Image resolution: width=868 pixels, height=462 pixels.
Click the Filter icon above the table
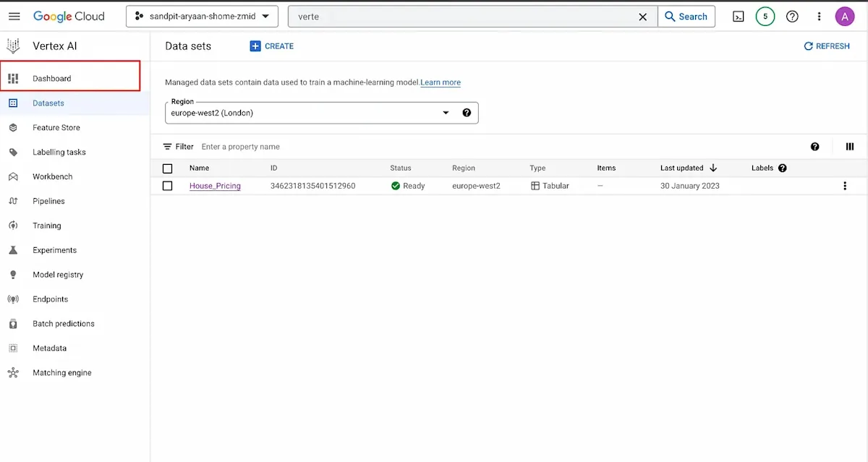(x=167, y=147)
